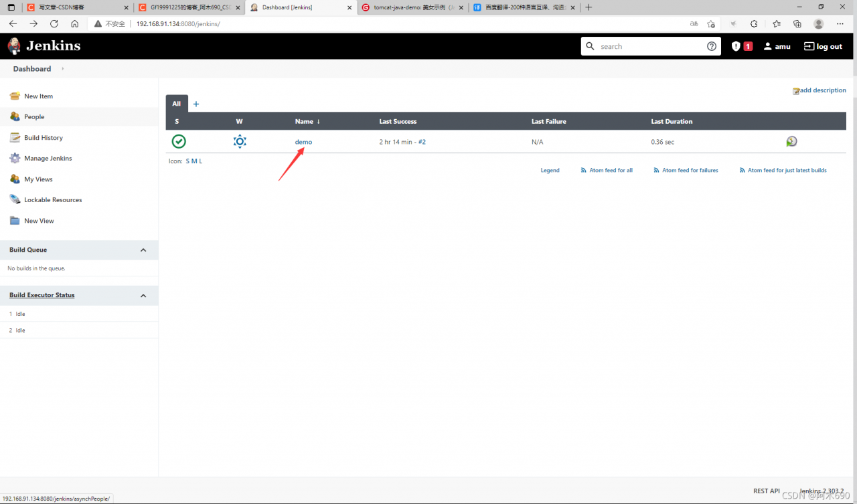Open build #2 link in Last Success
This screenshot has height=504, width=857.
[x=422, y=142]
